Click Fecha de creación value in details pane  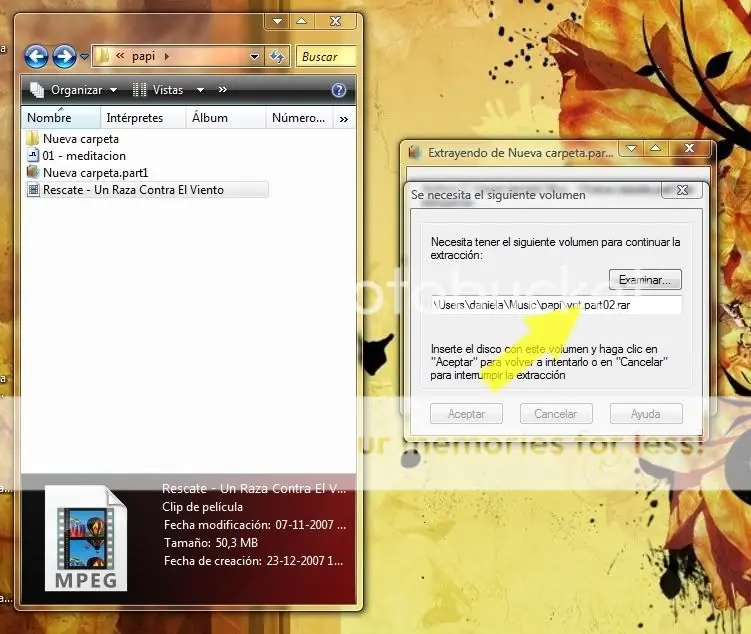point(305,561)
